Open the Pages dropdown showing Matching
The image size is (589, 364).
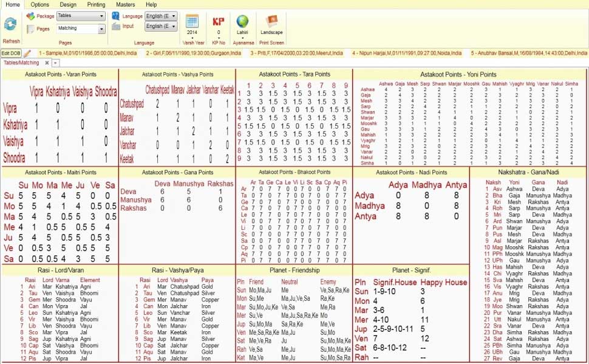(80, 29)
